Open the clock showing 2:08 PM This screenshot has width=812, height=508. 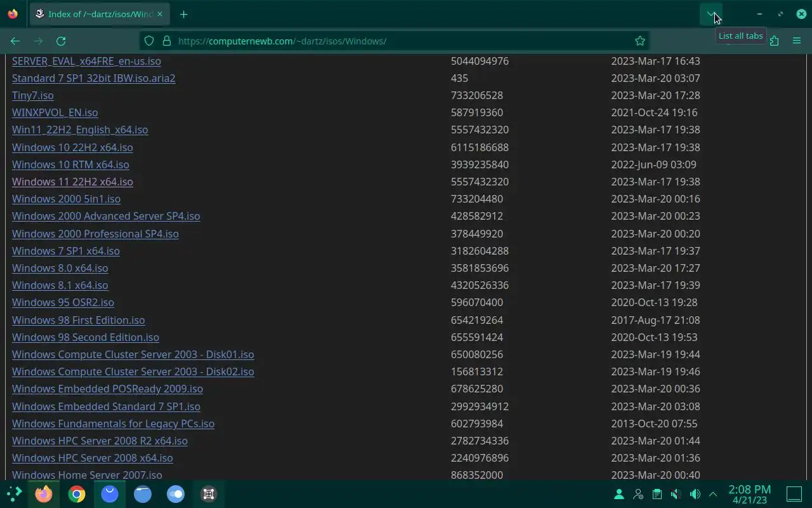(x=750, y=494)
